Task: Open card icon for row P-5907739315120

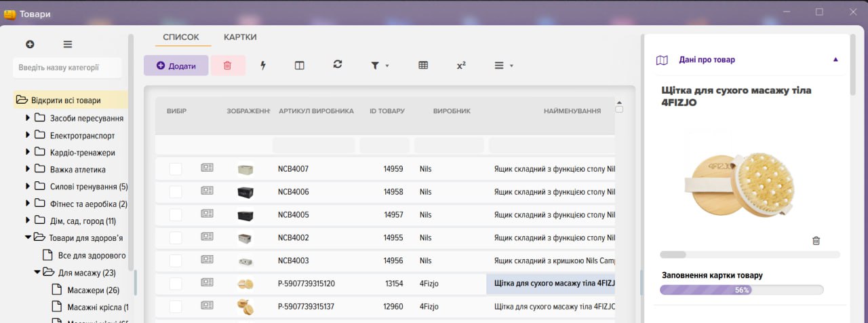Action: coord(207,283)
